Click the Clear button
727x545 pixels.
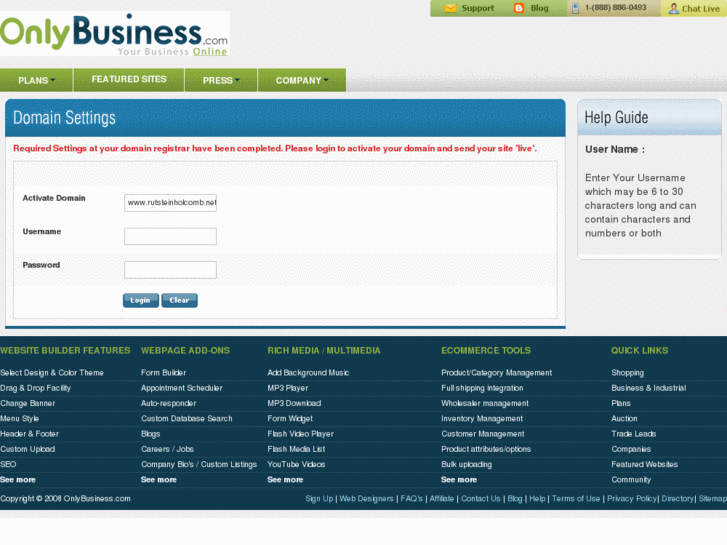pos(179,301)
